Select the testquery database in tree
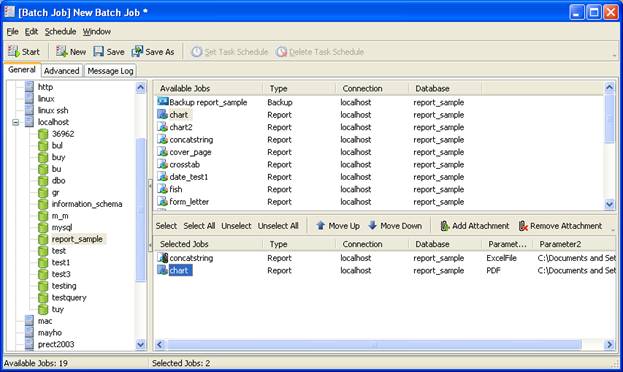Viewport: 623px width, 372px height. pos(69,297)
